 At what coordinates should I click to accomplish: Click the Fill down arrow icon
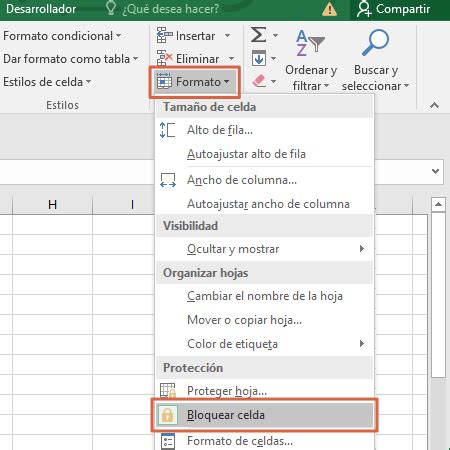point(259,58)
